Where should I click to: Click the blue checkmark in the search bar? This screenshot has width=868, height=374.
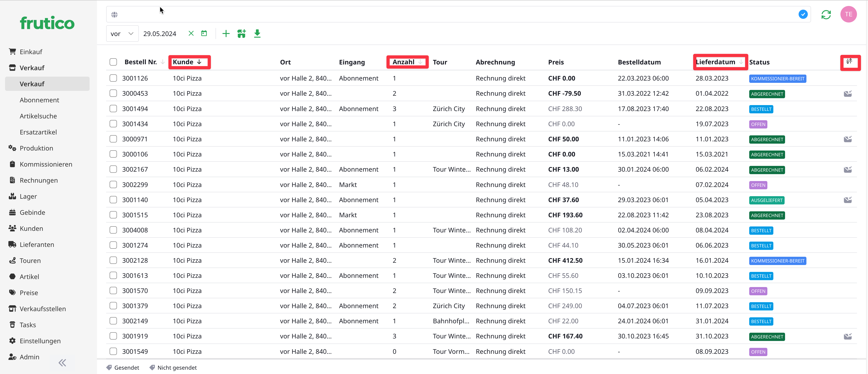[x=803, y=14]
